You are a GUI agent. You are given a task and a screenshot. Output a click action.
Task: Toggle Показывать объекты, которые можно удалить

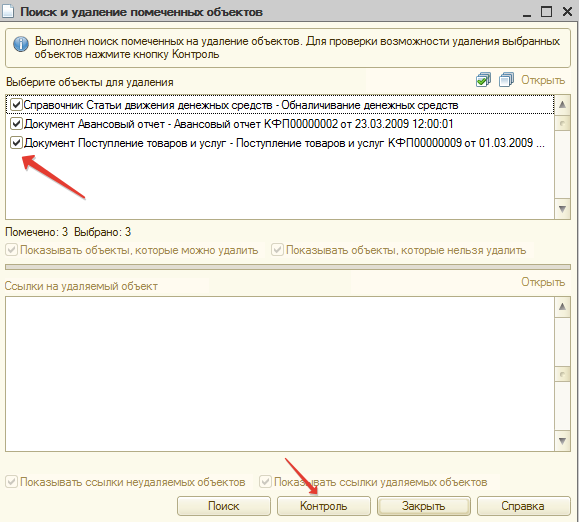11,250
